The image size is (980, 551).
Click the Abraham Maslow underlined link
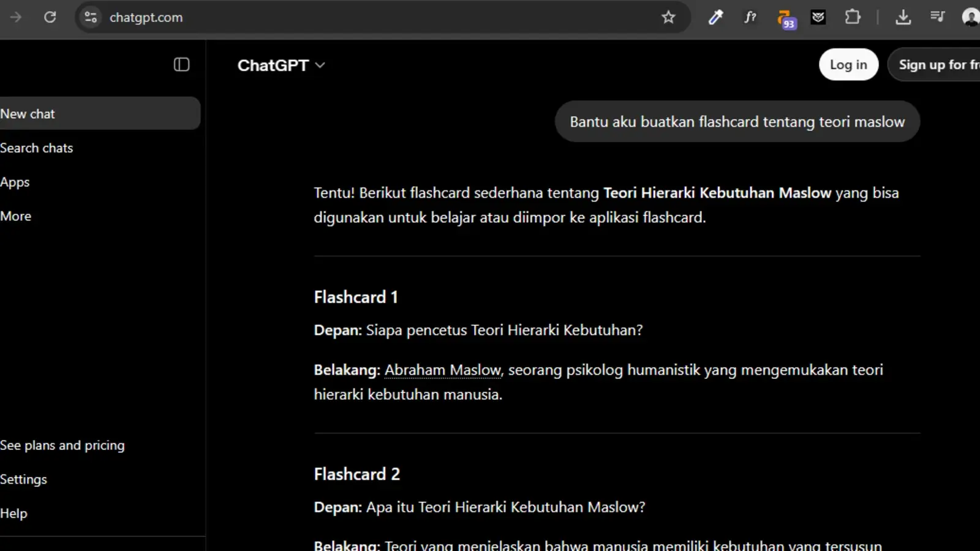[443, 370]
